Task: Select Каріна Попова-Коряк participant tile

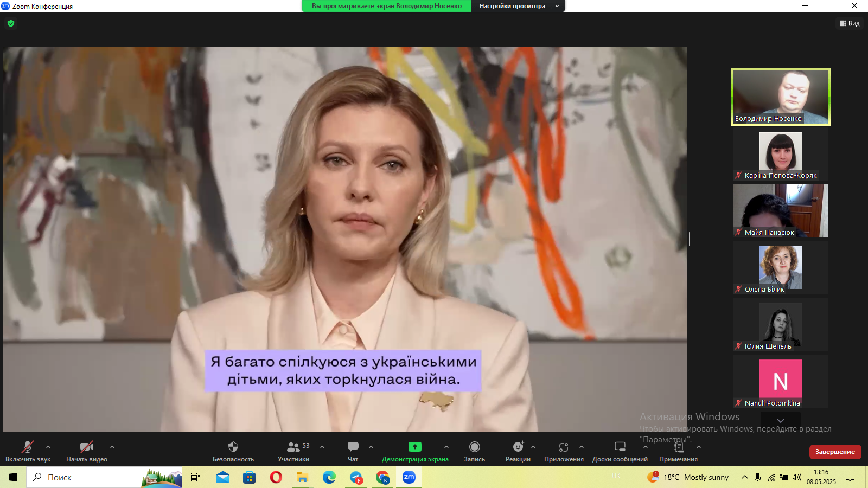Action: pos(781,154)
